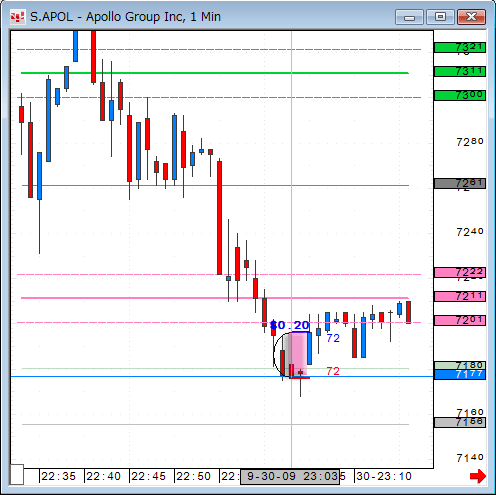Click the 30-23:10 time axis label

click(x=384, y=476)
